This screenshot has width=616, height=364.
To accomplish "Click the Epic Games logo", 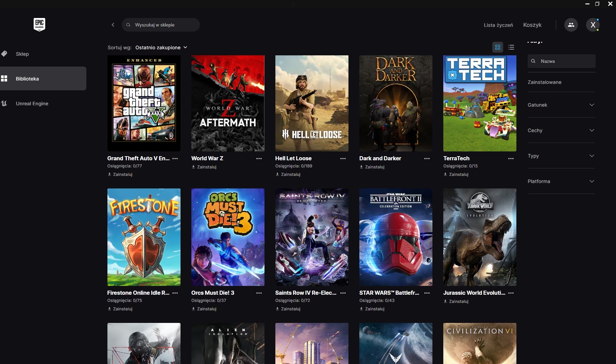I will (x=39, y=25).
